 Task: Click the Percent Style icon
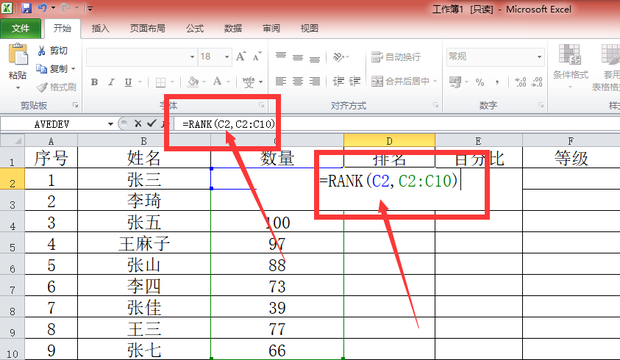(480, 82)
